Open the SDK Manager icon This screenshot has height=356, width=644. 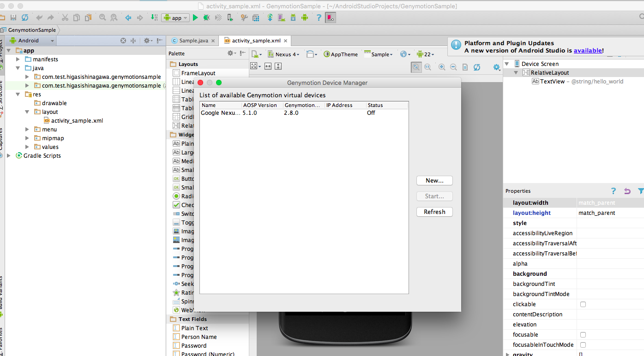coord(293,18)
